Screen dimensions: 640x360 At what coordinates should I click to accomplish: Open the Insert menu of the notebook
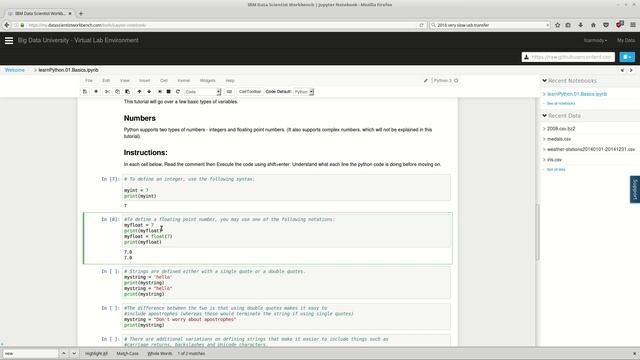[x=144, y=81]
